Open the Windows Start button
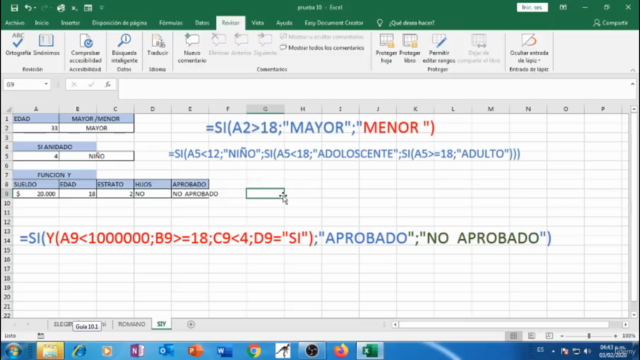 (13, 351)
